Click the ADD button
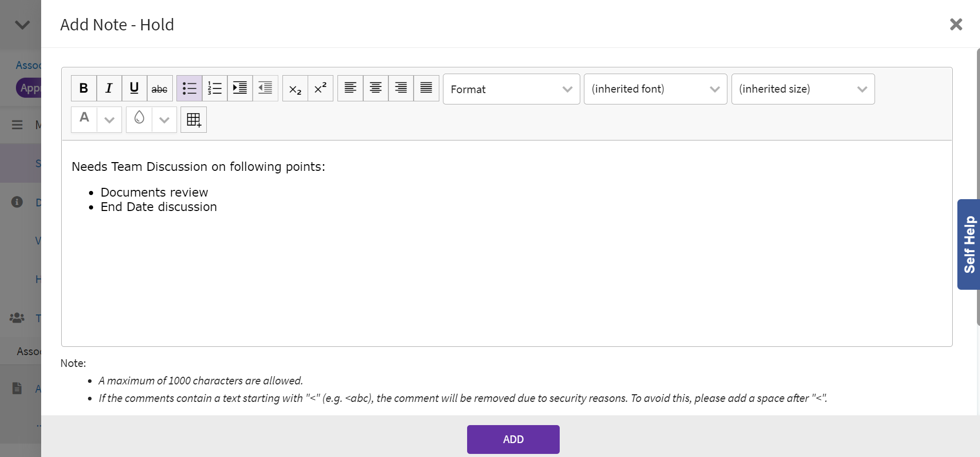This screenshot has height=457, width=980. tap(513, 440)
